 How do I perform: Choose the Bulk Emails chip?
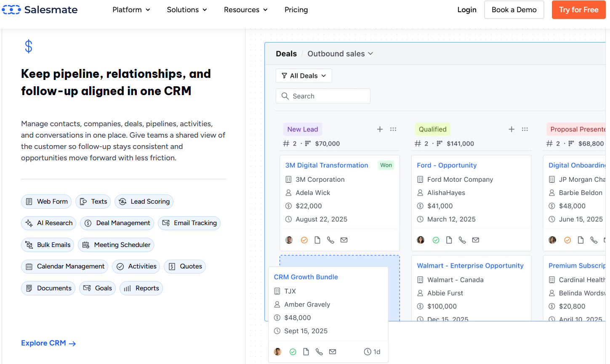pyautogui.click(x=48, y=245)
